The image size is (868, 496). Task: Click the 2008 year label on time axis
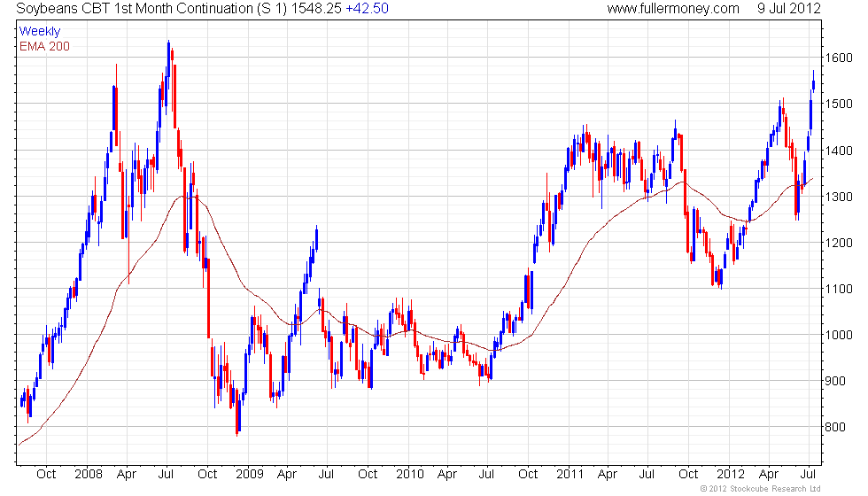89,474
